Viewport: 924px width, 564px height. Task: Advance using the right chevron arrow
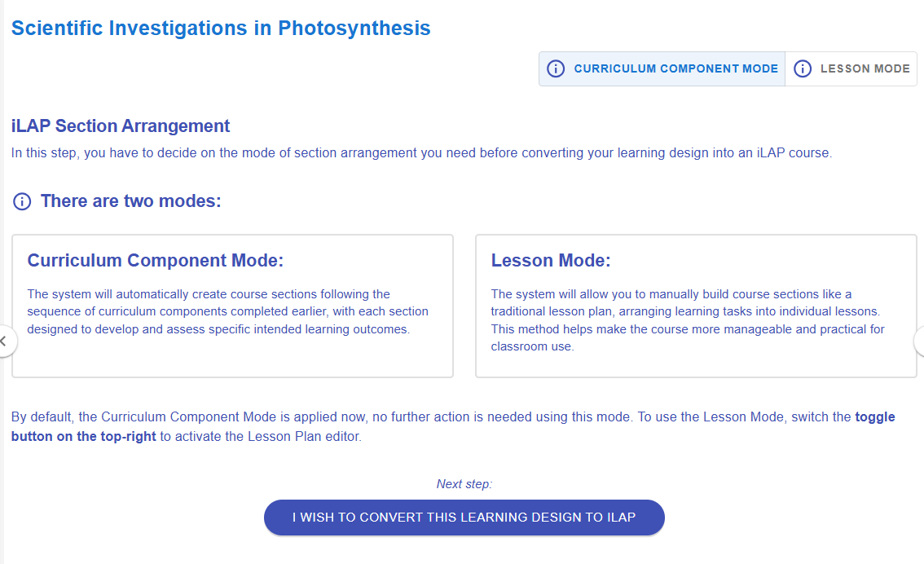(x=920, y=341)
